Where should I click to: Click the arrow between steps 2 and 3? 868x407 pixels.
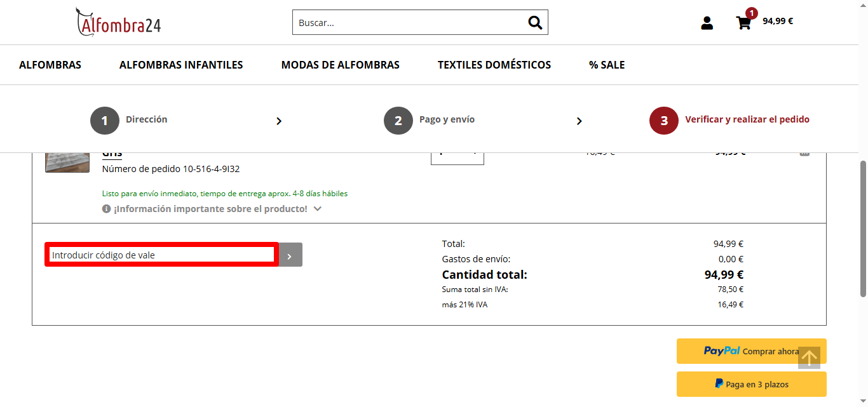coord(579,121)
